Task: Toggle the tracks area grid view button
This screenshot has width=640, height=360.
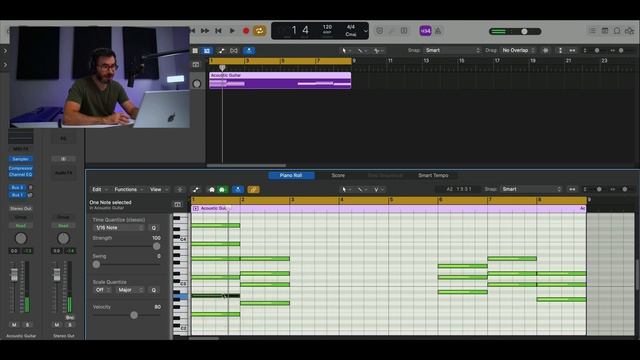Action: (x=195, y=51)
